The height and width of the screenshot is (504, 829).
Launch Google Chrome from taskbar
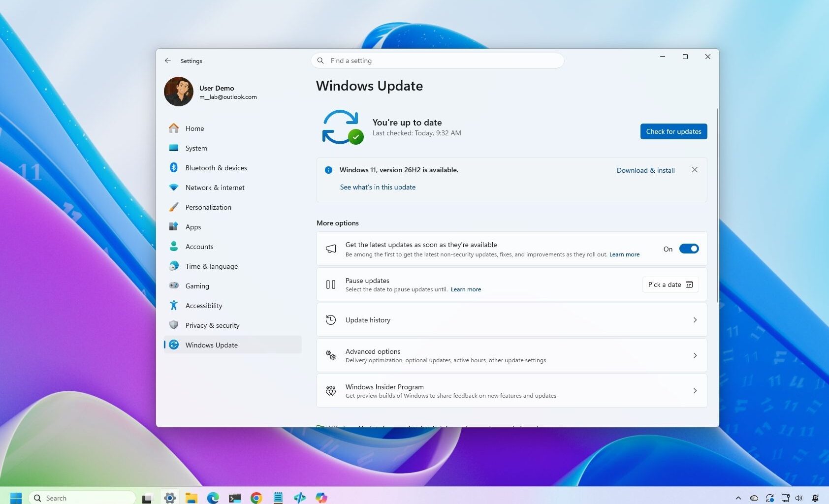click(256, 498)
